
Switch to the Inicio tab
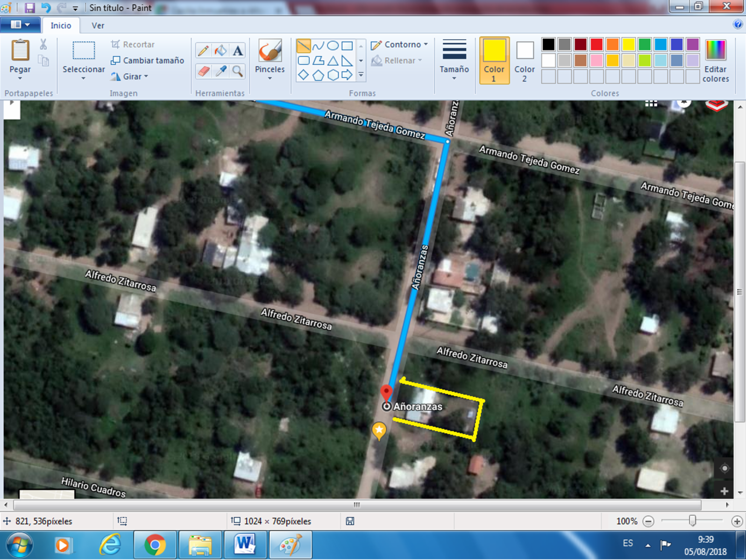click(x=61, y=26)
